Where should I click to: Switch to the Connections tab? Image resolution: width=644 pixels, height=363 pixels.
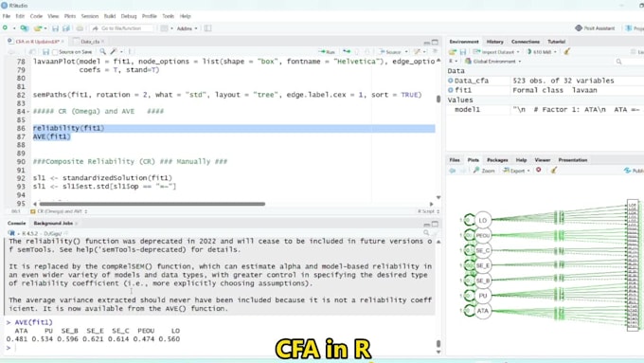tap(526, 42)
